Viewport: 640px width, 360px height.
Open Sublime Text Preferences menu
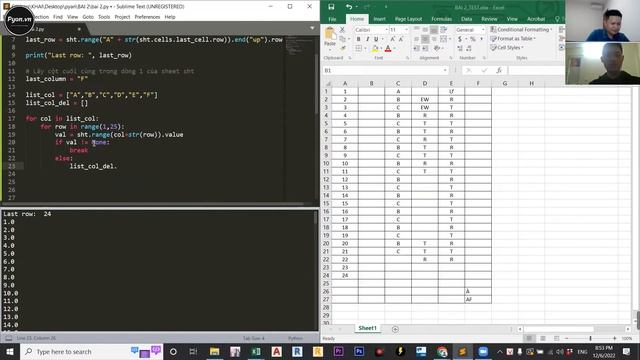(147, 17)
